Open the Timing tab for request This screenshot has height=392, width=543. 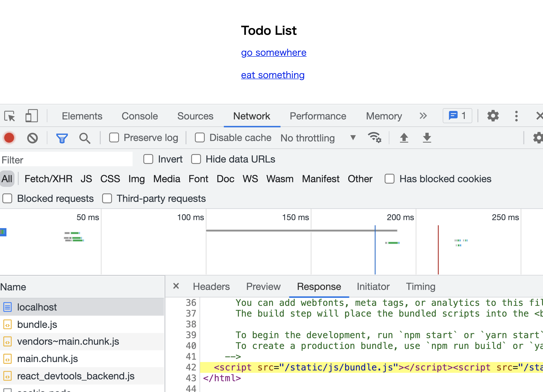pyautogui.click(x=420, y=287)
